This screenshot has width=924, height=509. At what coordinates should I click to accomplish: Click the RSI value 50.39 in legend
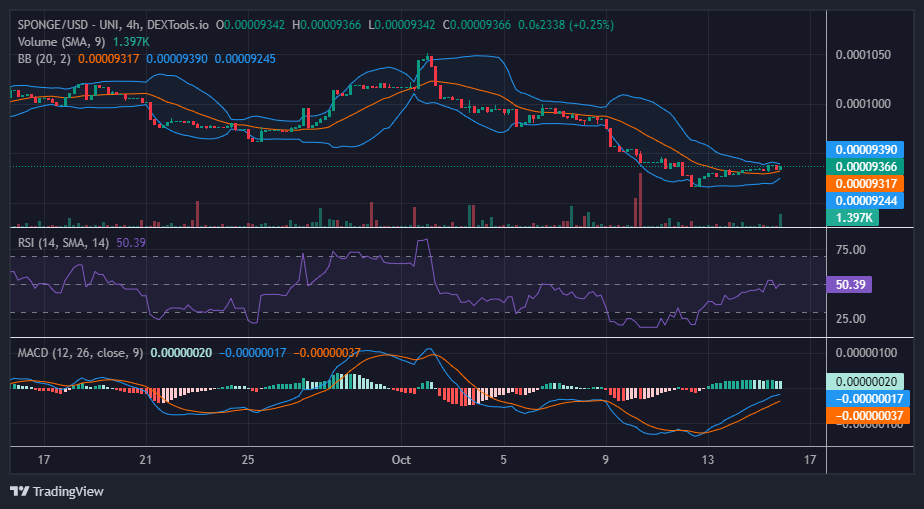[x=131, y=242]
